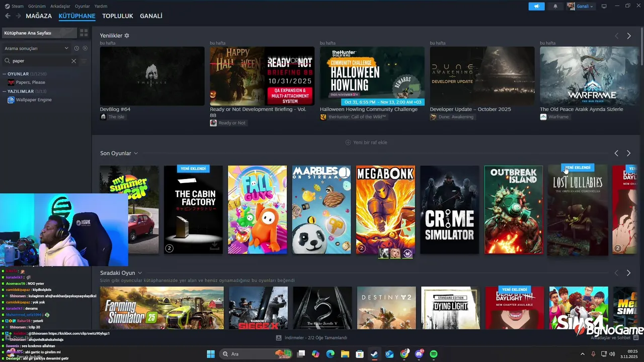
Task: Clear the paper search text
Action: (73, 61)
